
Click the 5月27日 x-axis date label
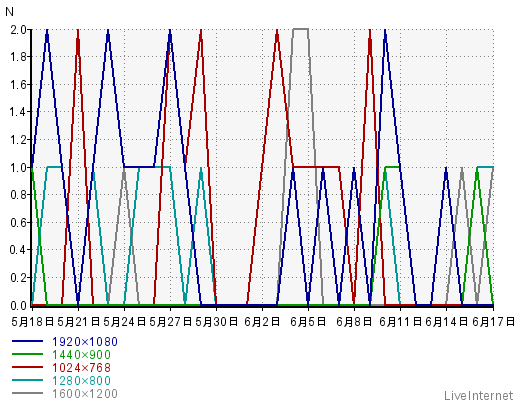pos(171,322)
